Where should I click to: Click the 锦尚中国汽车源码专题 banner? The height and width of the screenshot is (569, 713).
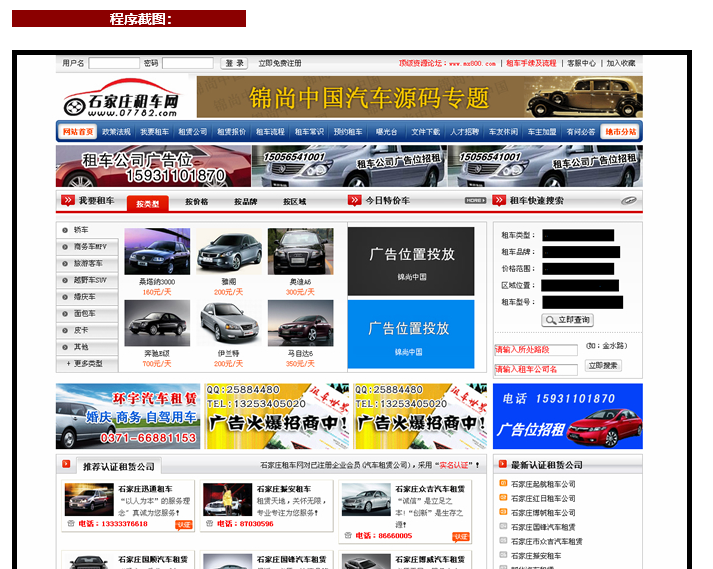(x=420, y=97)
